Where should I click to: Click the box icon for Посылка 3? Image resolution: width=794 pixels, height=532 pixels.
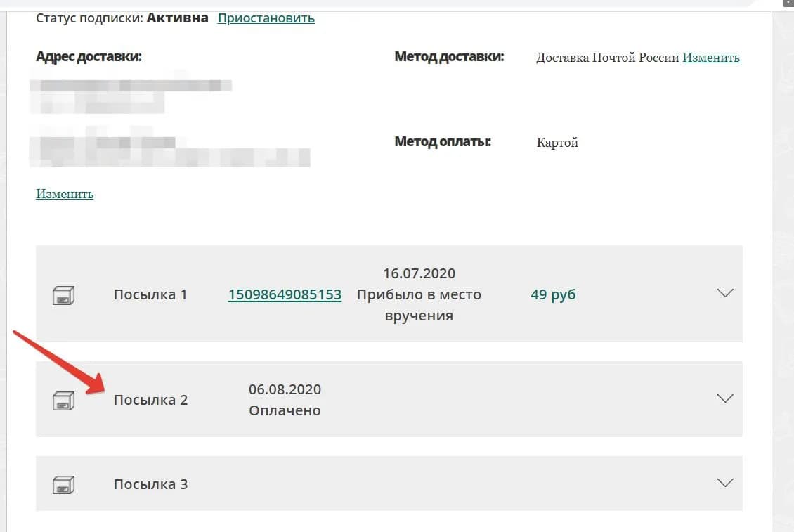[x=63, y=485]
